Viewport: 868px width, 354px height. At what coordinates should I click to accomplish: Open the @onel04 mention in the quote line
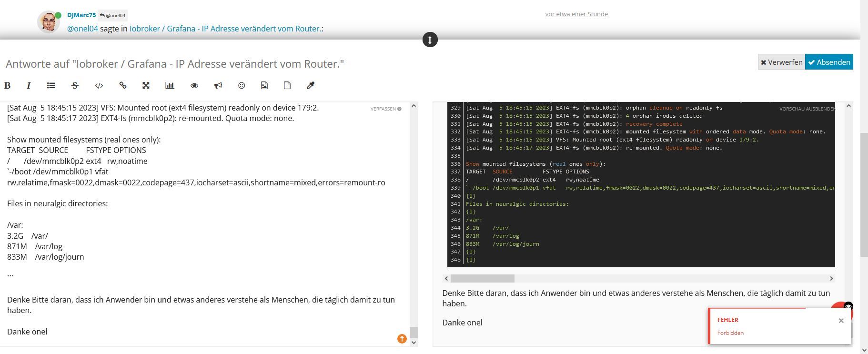(82, 29)
